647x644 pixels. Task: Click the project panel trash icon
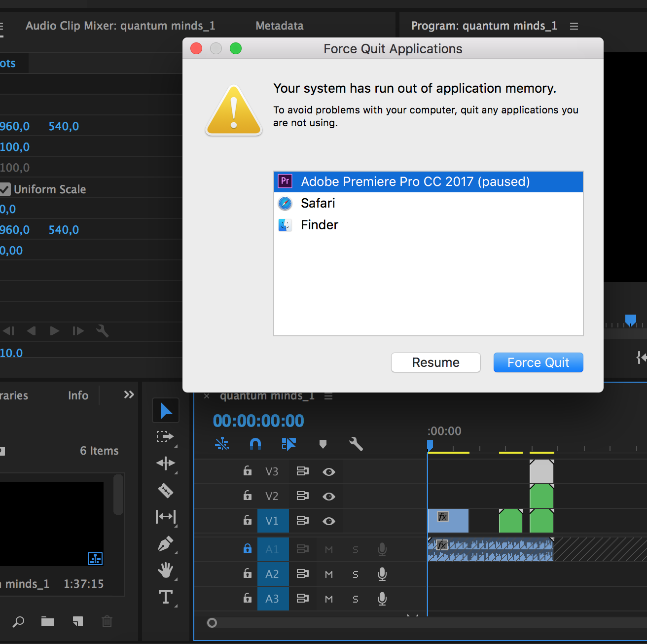[107, 621]
